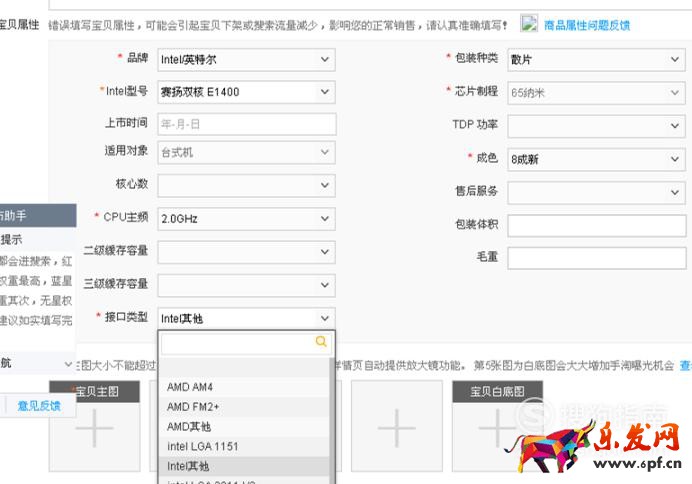Click plus icon under 宝贝白底图
692x484 pixels.
(x=497, y=428)
